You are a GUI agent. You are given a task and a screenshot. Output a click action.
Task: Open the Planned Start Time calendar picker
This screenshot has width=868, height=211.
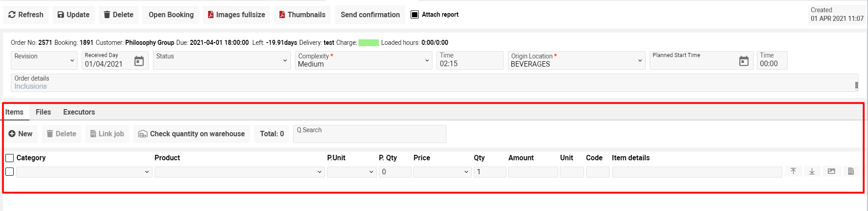(x=744, y=61)
